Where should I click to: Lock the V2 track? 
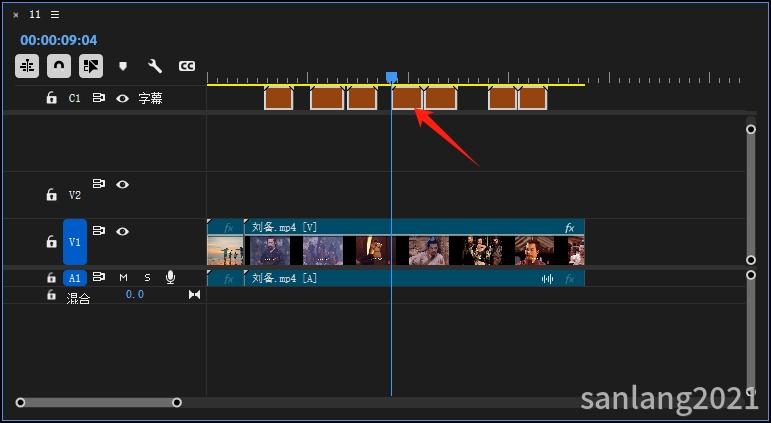[51, 195]
